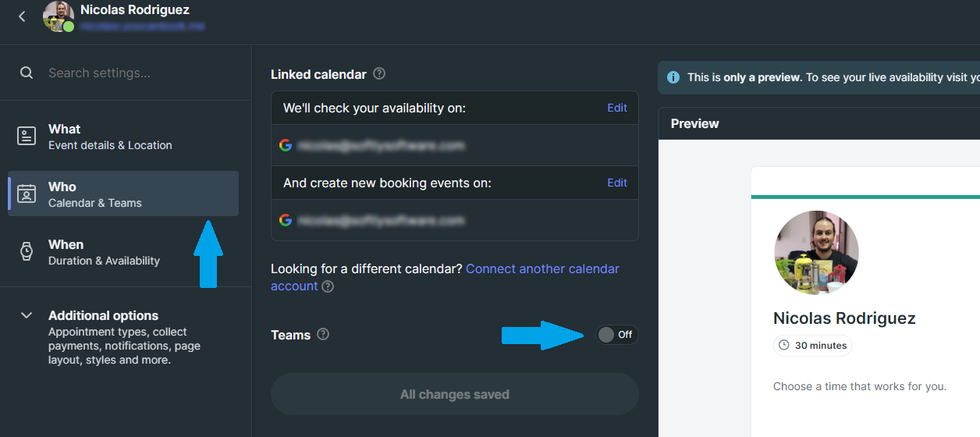Click the What event details icon
The image size is (980, 437).
pos(27,136)
